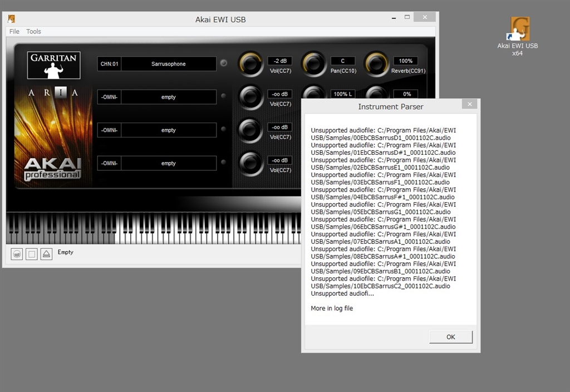The width and height of the screenshot is (570, 392).
Task: Click the 'Empty' status text at bottom
Action: pos(66,252)
